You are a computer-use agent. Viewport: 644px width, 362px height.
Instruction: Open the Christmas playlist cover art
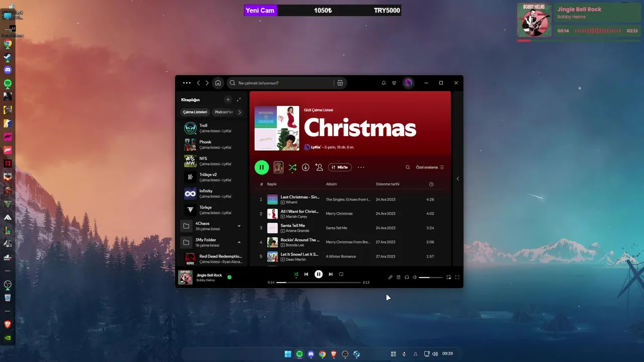click(x=277, y=128)
